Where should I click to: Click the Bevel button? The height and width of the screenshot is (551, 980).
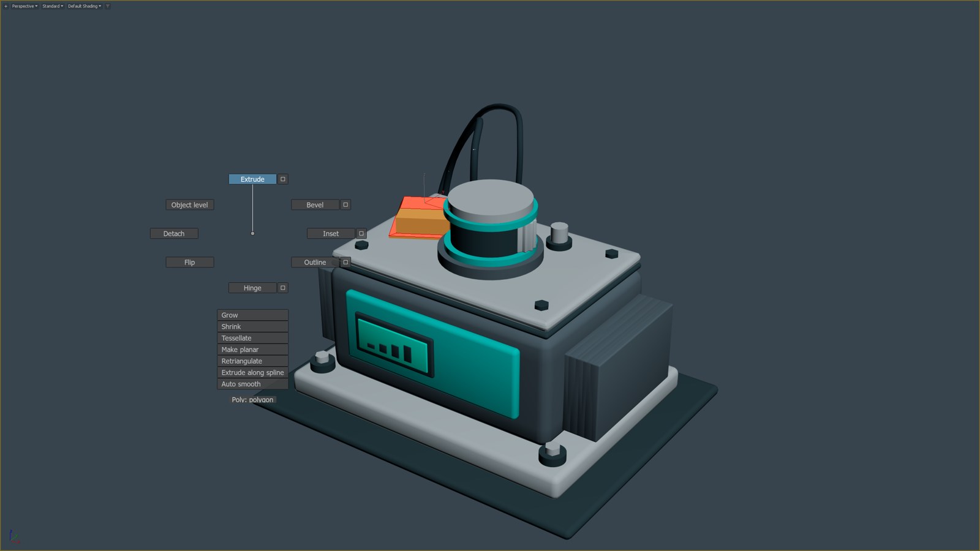(315, 205)
